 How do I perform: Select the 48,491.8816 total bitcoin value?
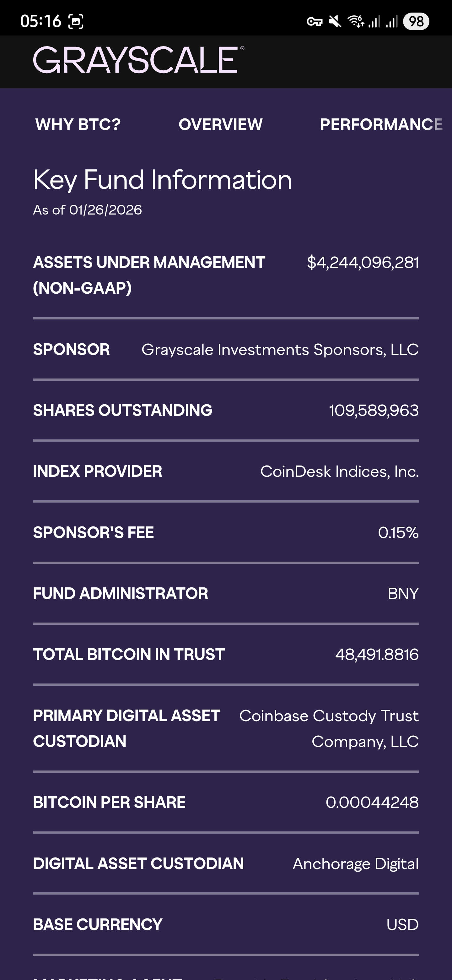point(377,654)
